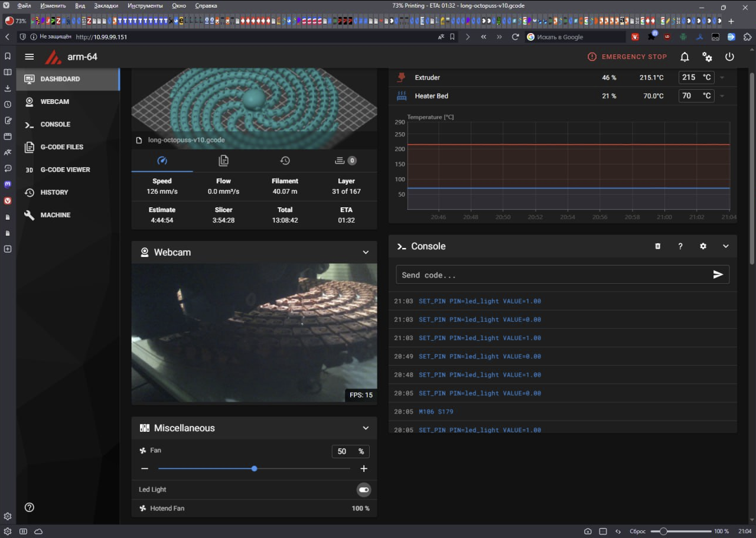Open the notifications bell icon
Screen dimensions: 756x538
(x=685, y=57)
